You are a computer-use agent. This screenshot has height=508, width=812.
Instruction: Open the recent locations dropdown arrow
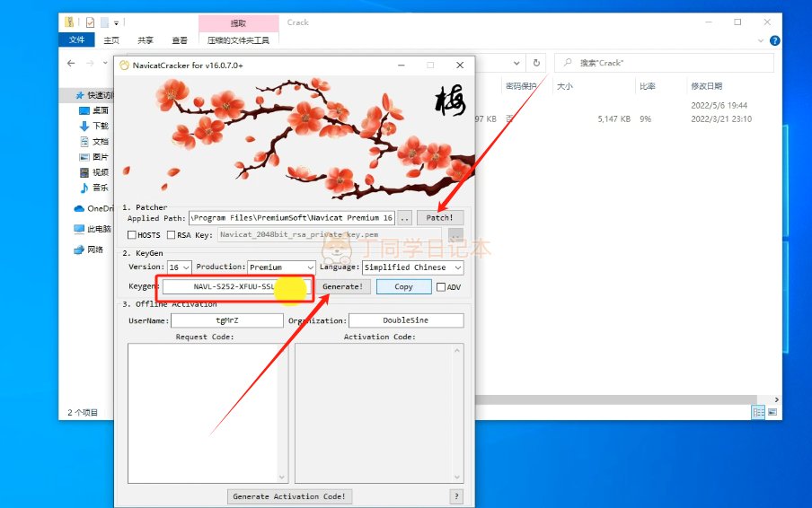[x=106, y=63]
